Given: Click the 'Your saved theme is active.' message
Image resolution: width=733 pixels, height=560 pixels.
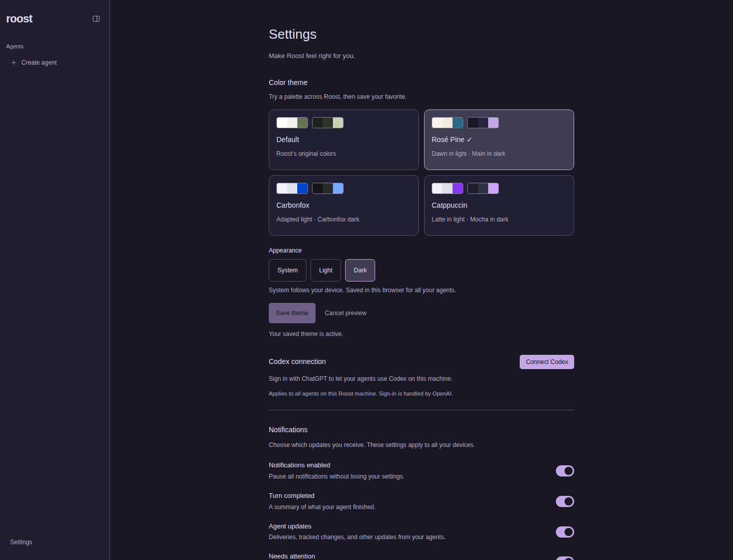Looking at the screenshot, I should (306, 334).
